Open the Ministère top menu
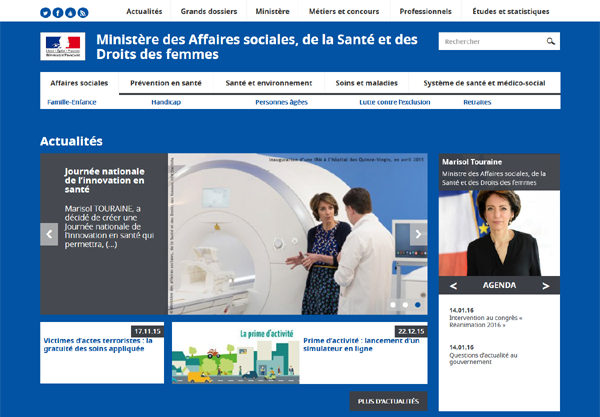Screen dimensions: 600x417 pyautogui.click(x=272, y=11)
